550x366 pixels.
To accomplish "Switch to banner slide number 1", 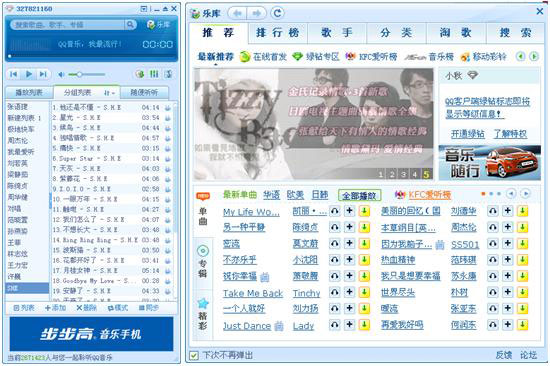I will coord(381,174).
